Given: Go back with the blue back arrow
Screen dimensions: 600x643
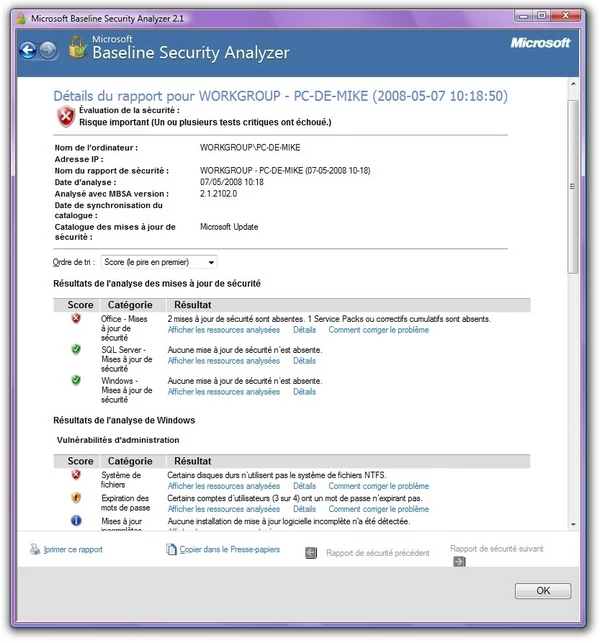Looking at the screenshot, I should (x=28, y=50).
